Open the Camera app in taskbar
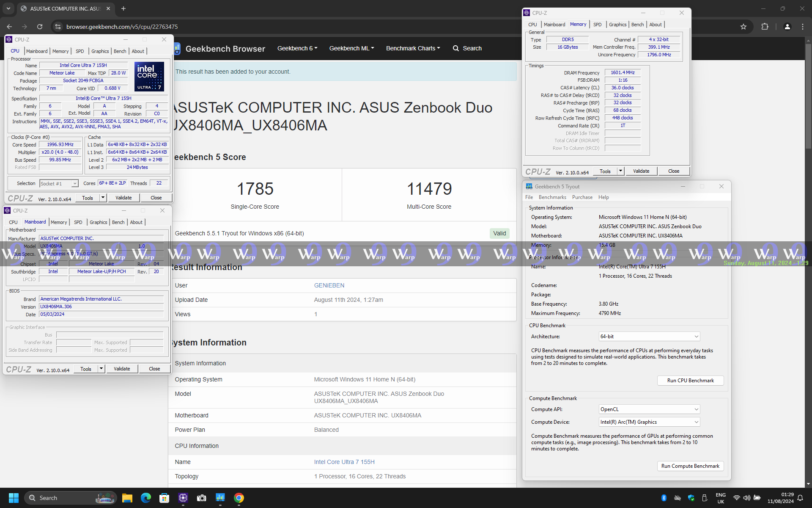Screen dimensions: 812x508 pyautogui.click(x=202, y=498)
